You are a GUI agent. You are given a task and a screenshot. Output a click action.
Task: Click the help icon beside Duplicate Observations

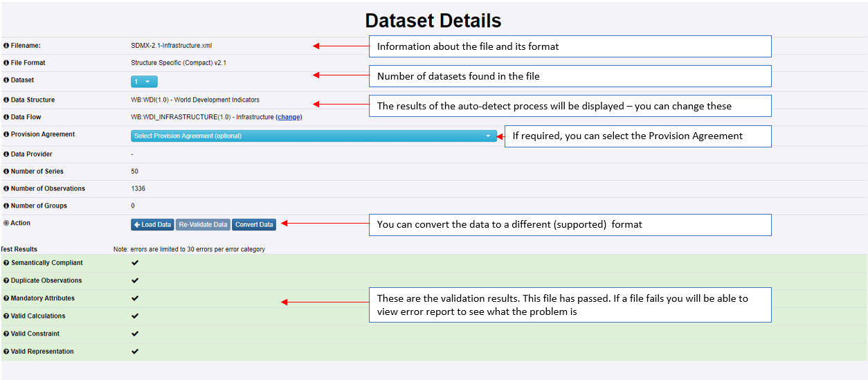coord(6,281)
